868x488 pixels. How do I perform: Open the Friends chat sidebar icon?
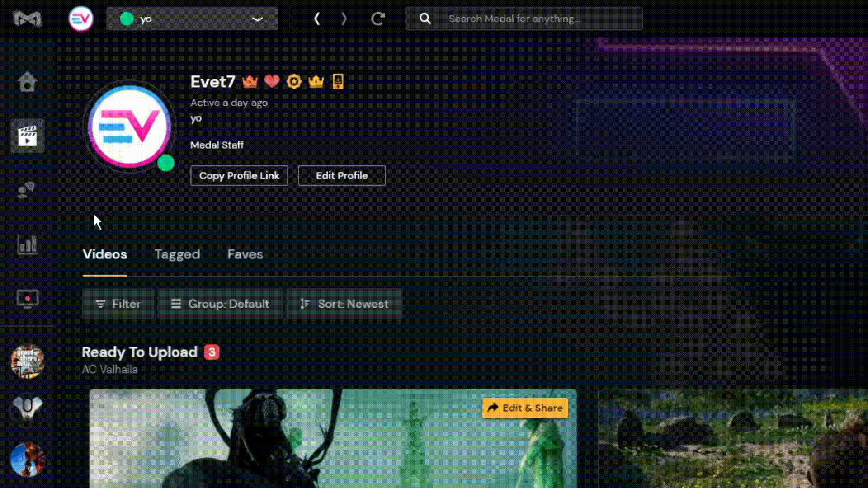(x=26, y=190)
